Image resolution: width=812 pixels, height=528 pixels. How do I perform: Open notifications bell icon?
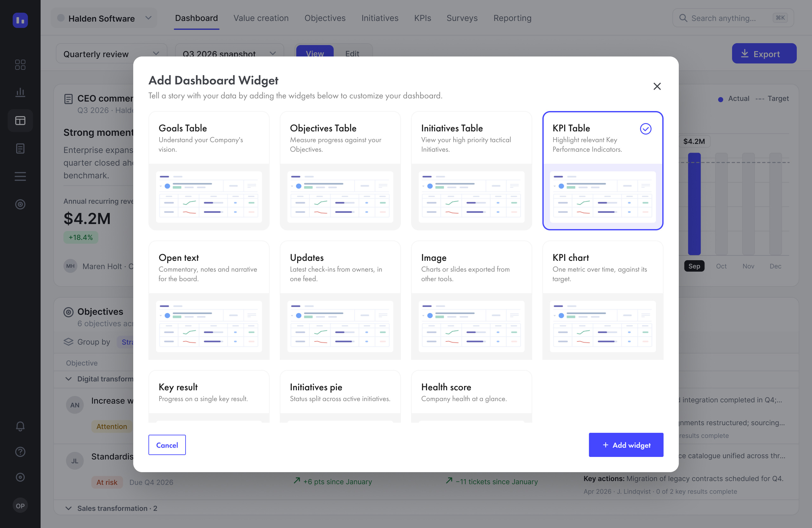(20, 426)
